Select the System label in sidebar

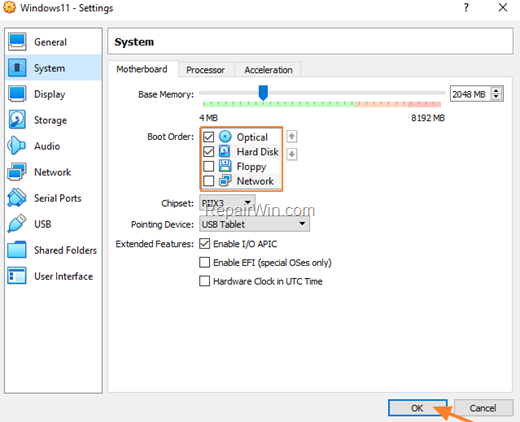click(x=49, y=68)
